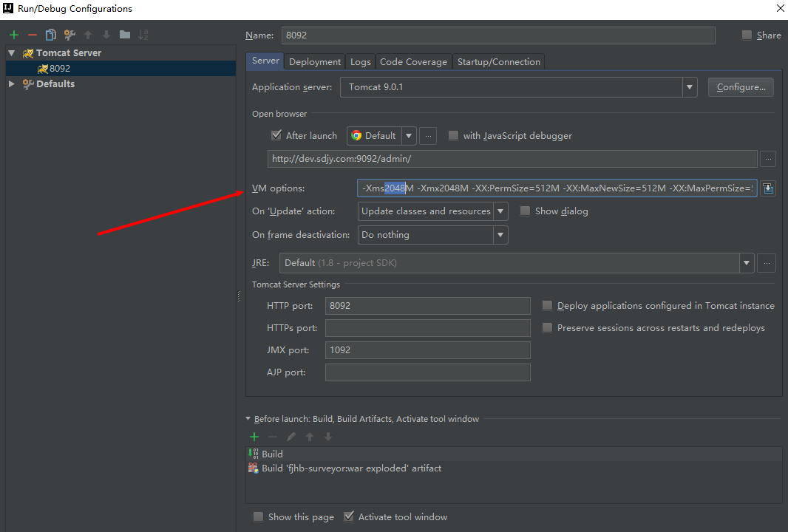Enable with JavaScript debugger

(x=453, y=136)
